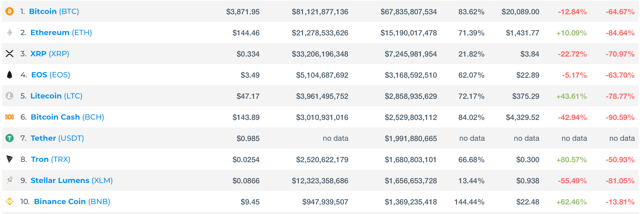Click the black XRP logo icon

[10, 53]
